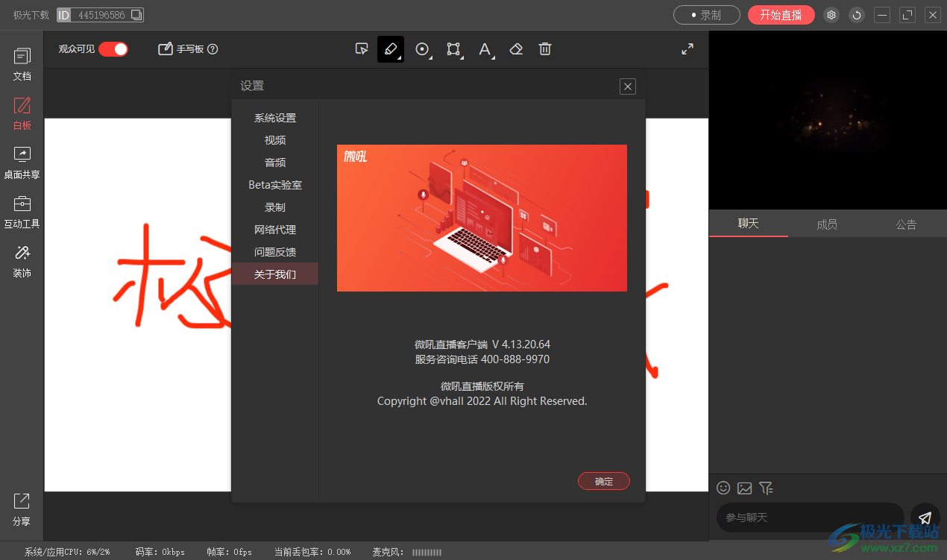Open the interactive tools toolbox

tap(22, 213)
